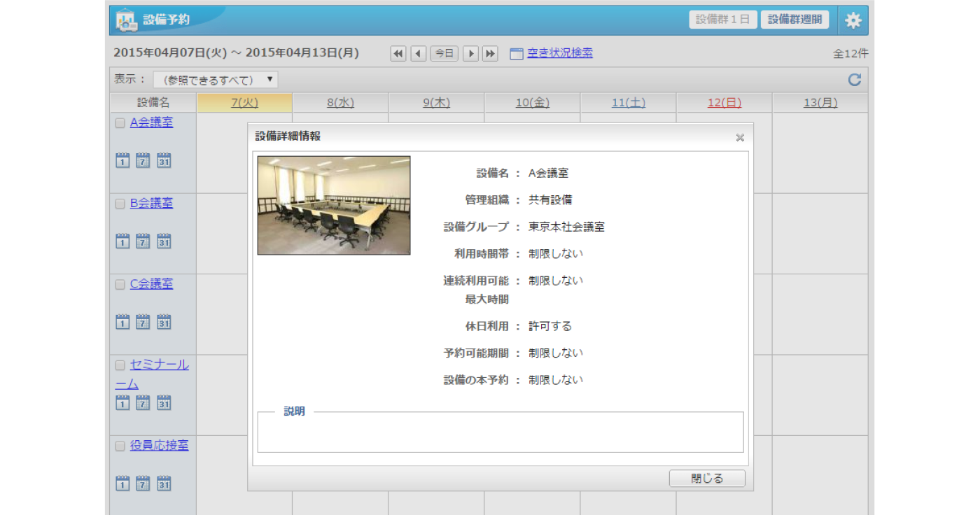The image size is (980, 515).
Task: Open the C会議室 facility link
Action: pyautogui.click(x=151, y=284)
